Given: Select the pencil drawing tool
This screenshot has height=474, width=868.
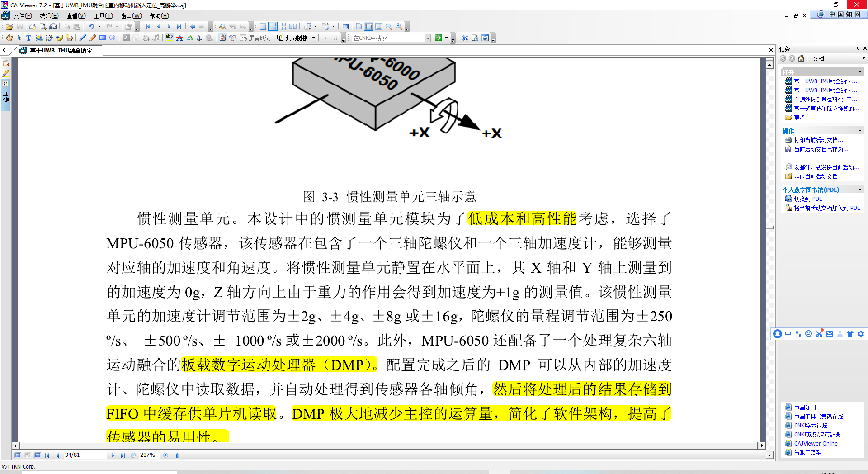Looking at the screenshot, I should [92, 38].
